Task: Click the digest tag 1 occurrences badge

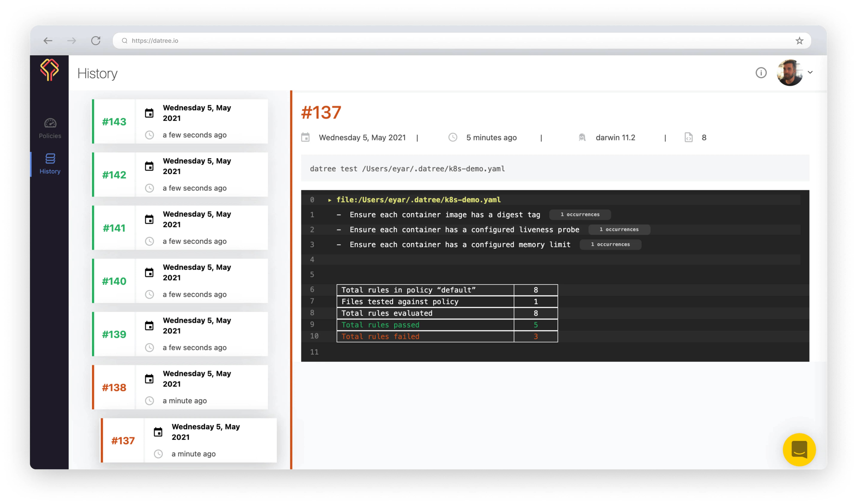Action: click(x=580, y=215)
